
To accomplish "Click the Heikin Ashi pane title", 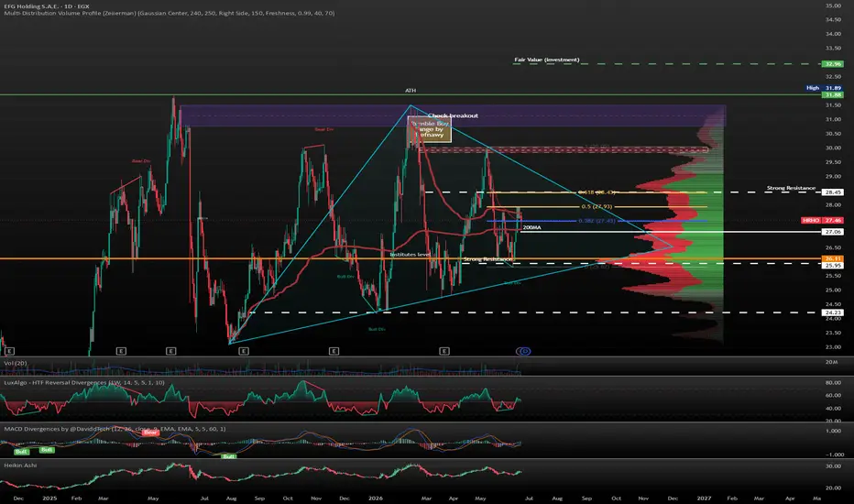I will coord(20,466).
